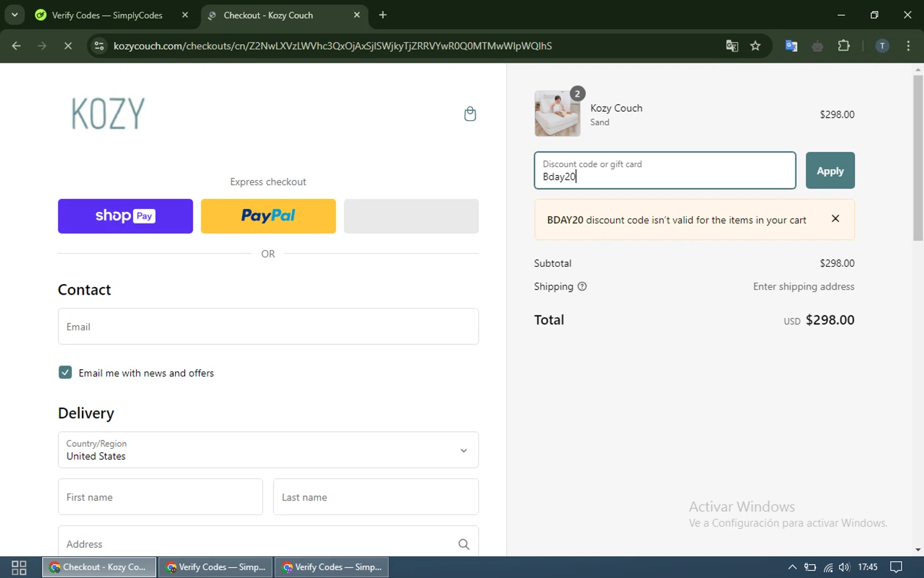Open the tab search dropdown arrow
The height and width of the screenshot is (578, 924).
click(14, 15)
